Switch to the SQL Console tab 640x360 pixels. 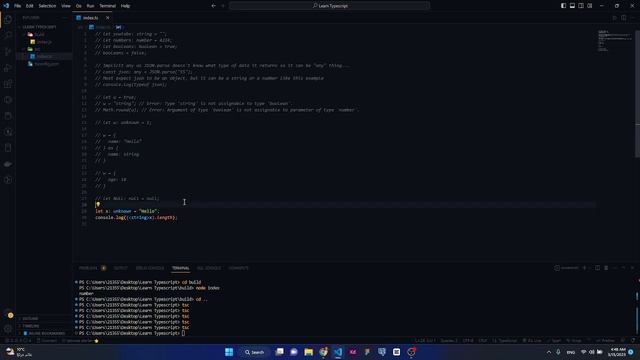[x=209, y=268]
